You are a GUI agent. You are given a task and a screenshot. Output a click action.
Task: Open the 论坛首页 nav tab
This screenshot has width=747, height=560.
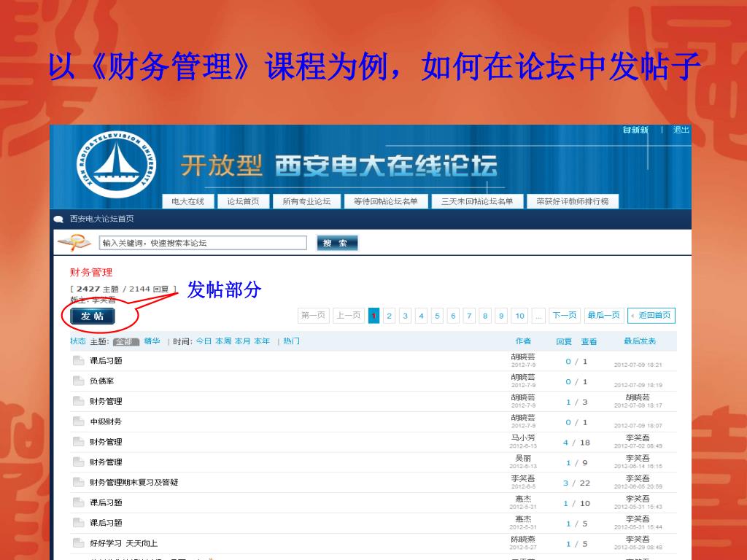pyautogui.click(x=243, y=201)
